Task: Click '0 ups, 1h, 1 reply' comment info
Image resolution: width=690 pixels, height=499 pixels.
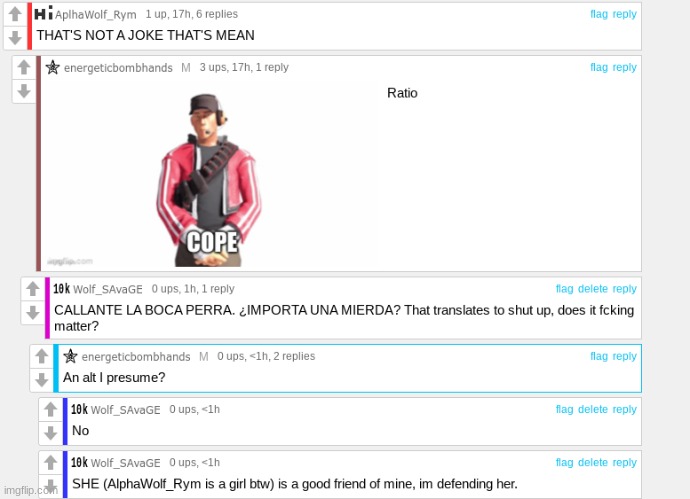Action: [193, 289]
